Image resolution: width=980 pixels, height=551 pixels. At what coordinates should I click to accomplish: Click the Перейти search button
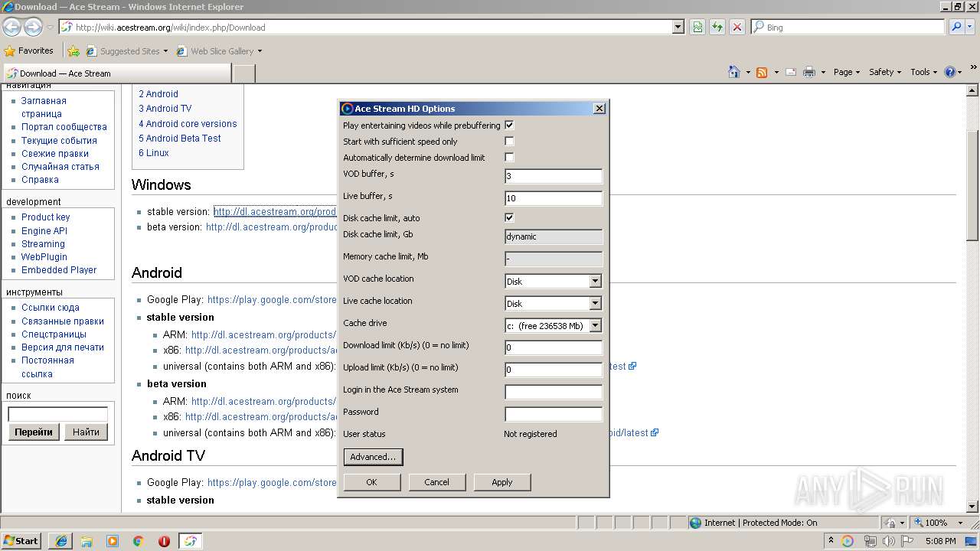(34, 432)
